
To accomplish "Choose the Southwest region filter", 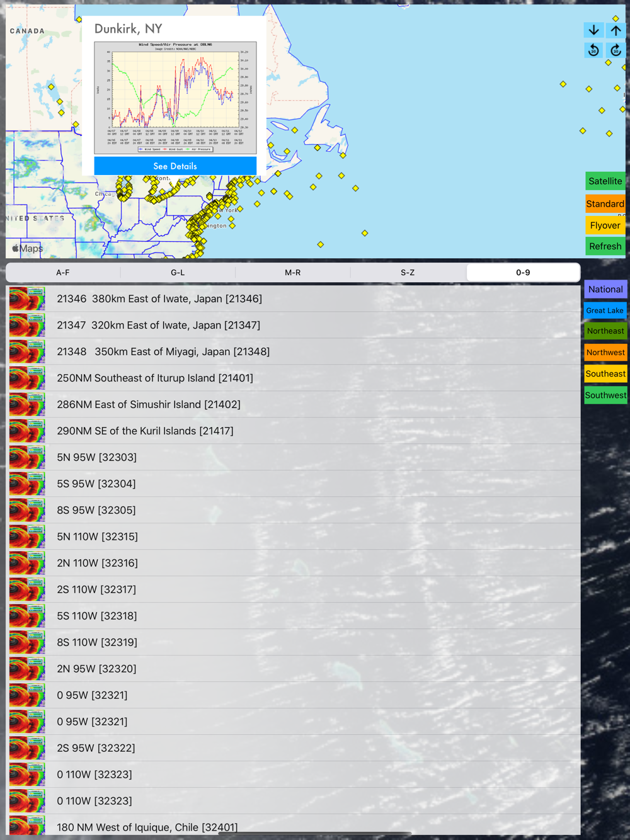I will tap(605, 395).
